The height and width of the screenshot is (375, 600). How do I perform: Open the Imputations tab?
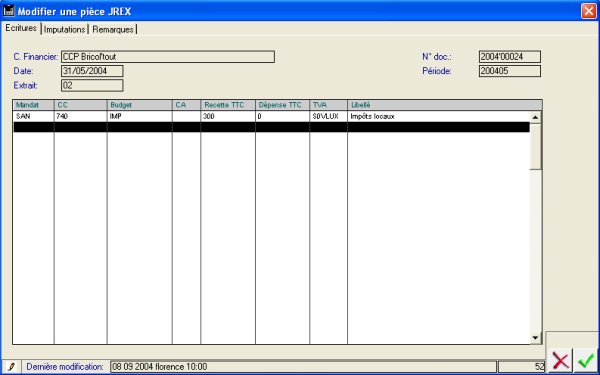[x=64, y=29]
